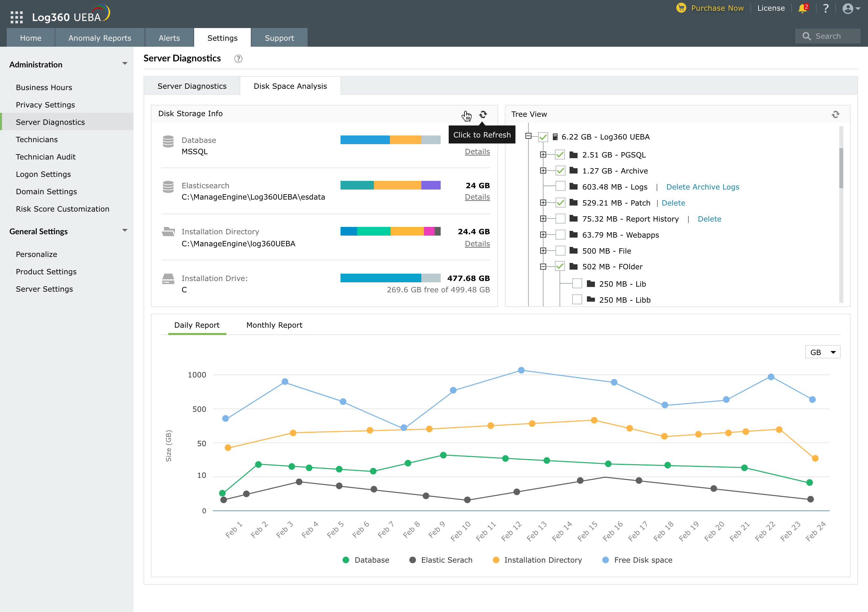Click the notifications bell icon

(x=802, y=8)
